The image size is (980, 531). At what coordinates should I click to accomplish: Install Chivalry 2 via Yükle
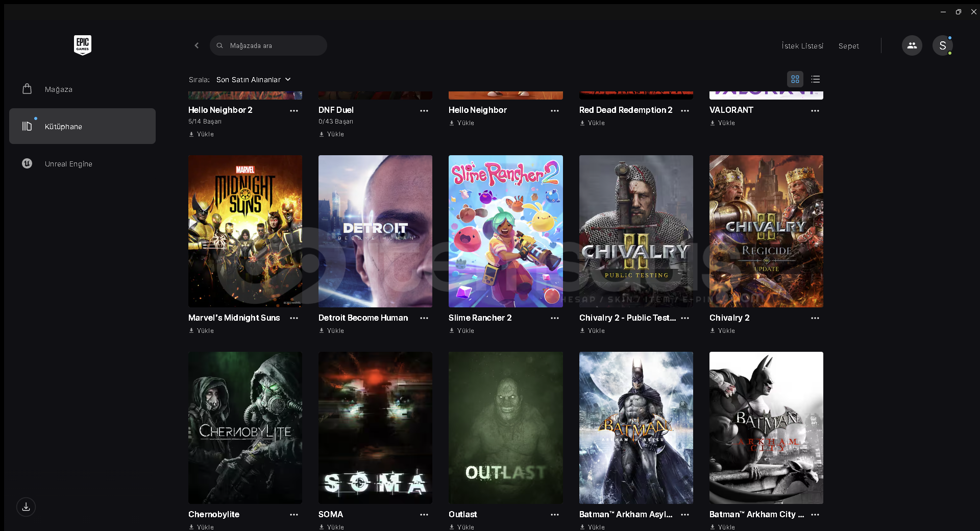(x=722, y=331)
